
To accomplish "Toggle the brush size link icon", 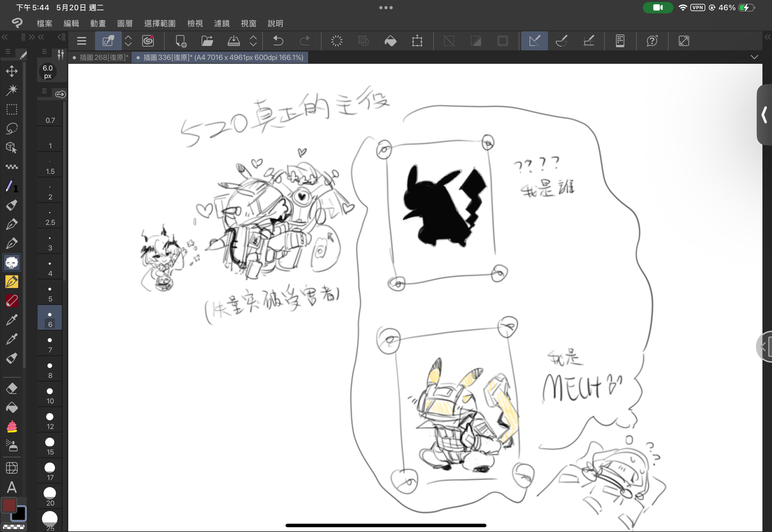I will (x=60, y=94).
